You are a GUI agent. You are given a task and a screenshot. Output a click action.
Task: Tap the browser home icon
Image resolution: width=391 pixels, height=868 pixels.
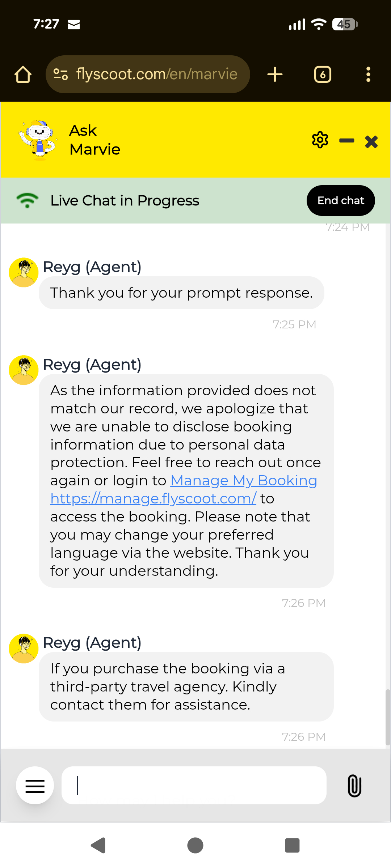tap(23, 75)
